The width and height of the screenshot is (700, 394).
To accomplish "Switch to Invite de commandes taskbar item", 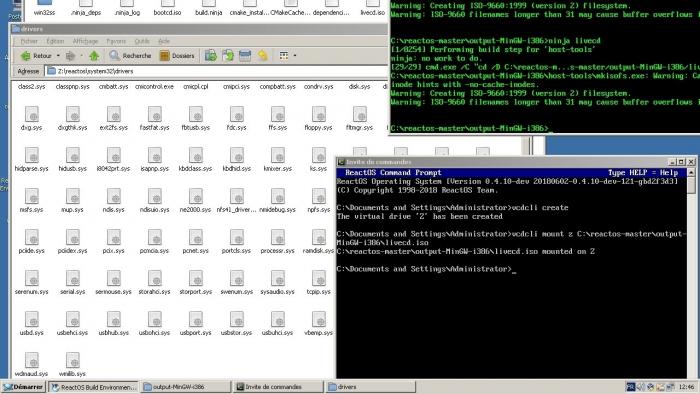I will [x=278, y=387].
